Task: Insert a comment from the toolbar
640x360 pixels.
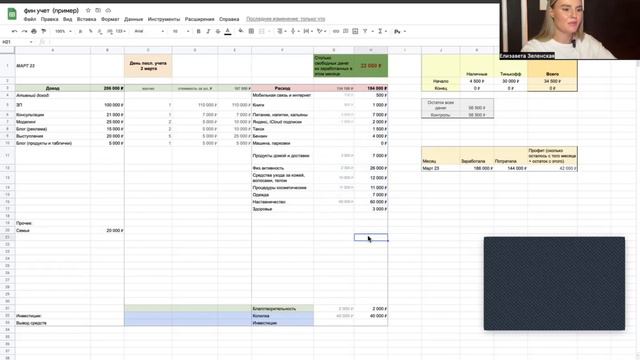Action: 346,31
